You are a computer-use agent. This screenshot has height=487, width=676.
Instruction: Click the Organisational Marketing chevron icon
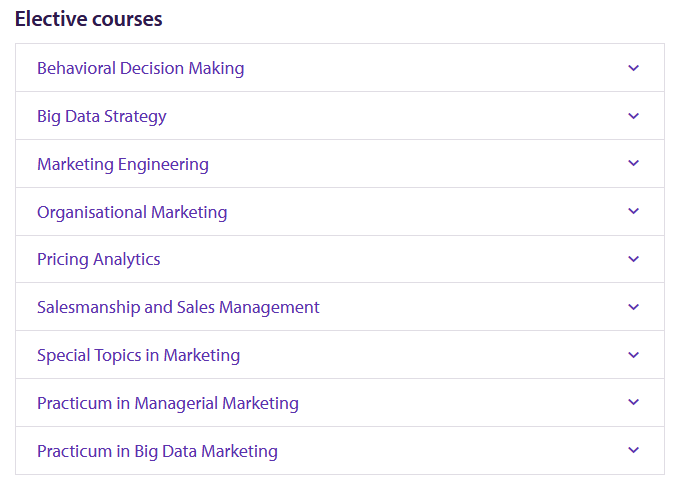pos(633,212)
